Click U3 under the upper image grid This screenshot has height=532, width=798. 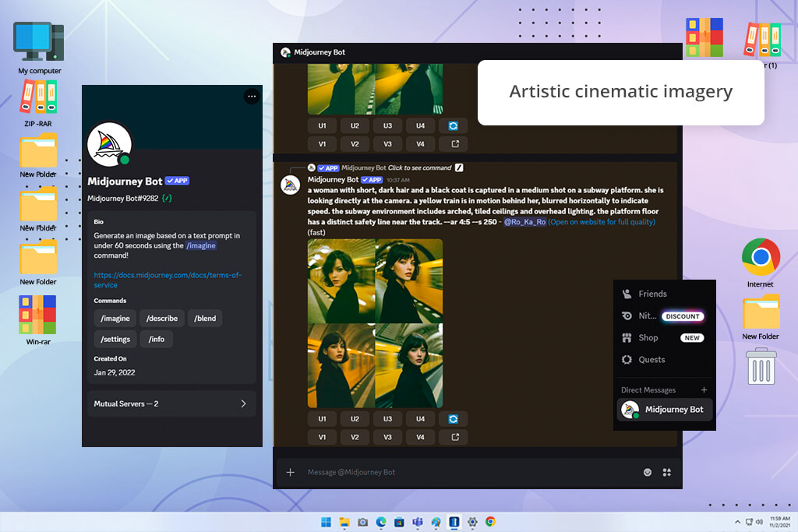[387, 125]
